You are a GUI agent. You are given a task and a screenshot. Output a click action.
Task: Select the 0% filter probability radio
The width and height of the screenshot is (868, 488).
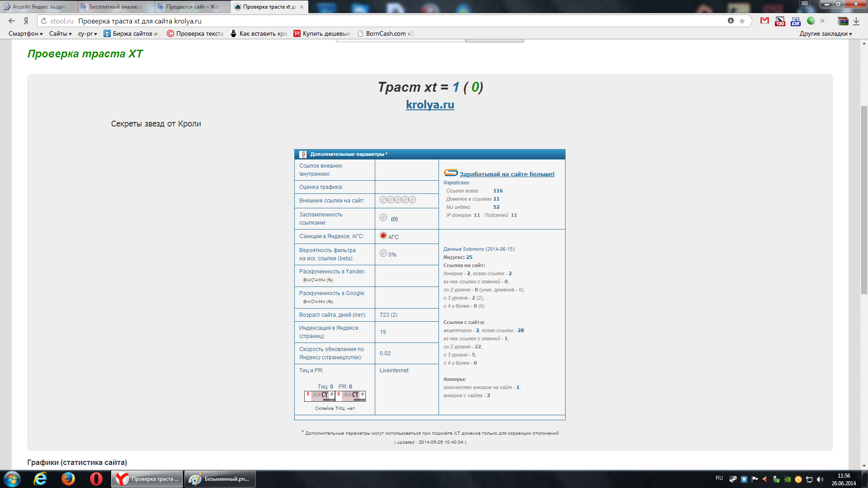383,253
